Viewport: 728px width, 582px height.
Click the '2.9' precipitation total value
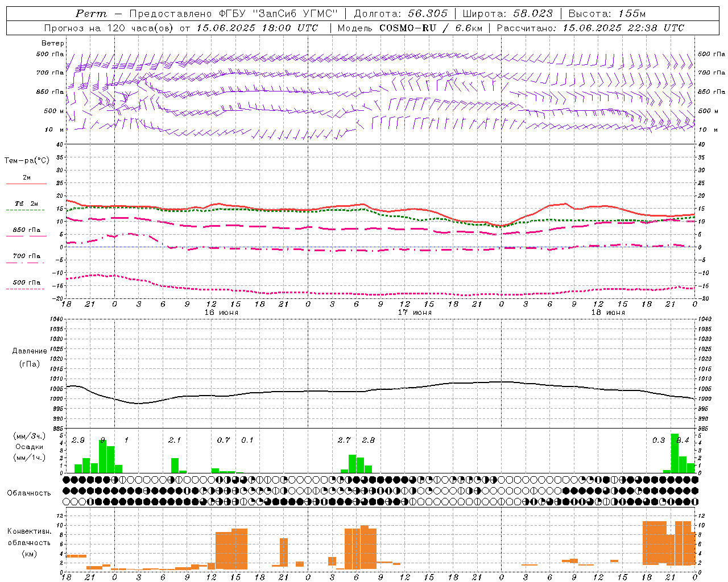[78, 440]
